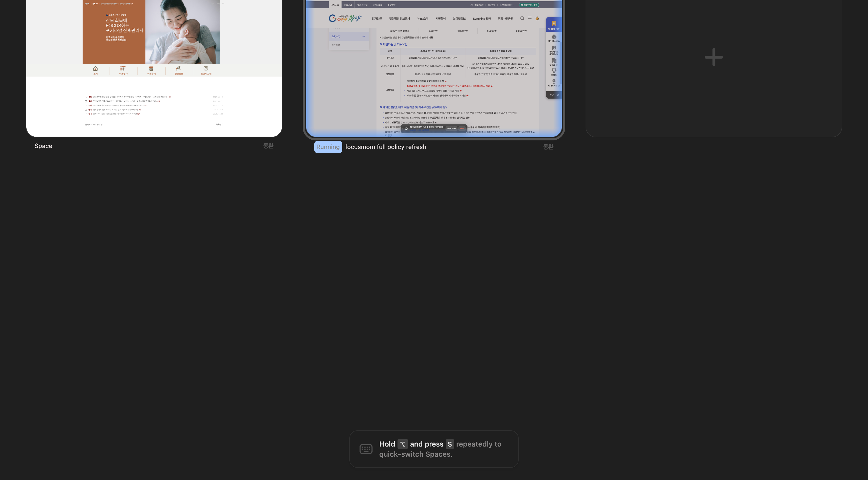The width and height of the screenshot is (868, 480).
Task: Click Take over on the agent bar
Action: (451, 128)
